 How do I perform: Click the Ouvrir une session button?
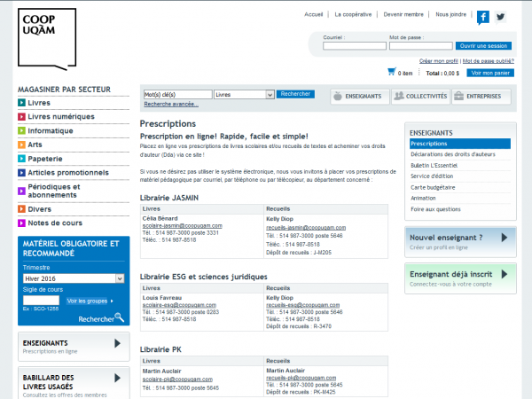pyautogui.click(x=483, y=46)
